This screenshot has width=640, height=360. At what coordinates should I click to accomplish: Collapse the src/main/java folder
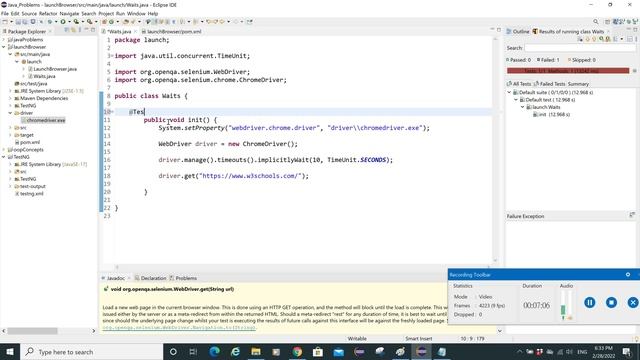pos(10,54)
